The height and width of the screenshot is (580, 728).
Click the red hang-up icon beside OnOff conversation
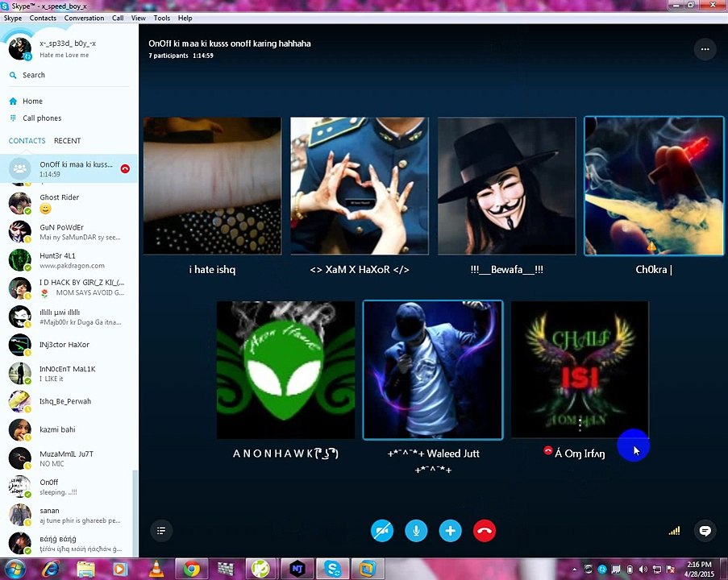pyautogui.click(x=125, y=169)
